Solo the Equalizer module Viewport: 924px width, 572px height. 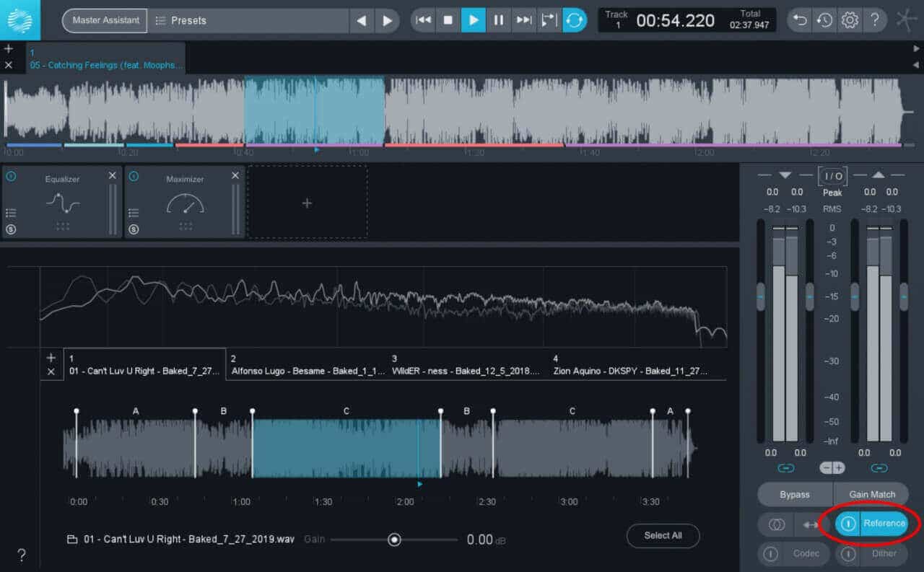11,229
